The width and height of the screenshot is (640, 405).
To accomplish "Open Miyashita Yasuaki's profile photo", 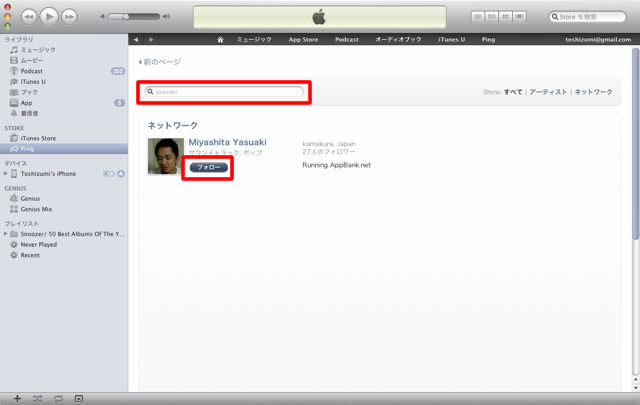I will click(x=166, y=156).
